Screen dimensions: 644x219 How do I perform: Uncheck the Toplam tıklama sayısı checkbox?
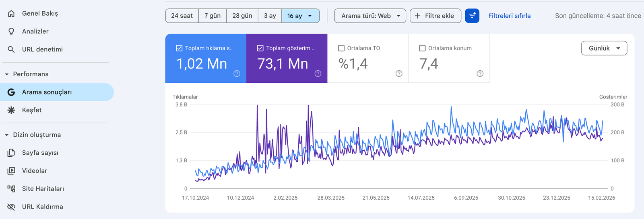(180, 48)
